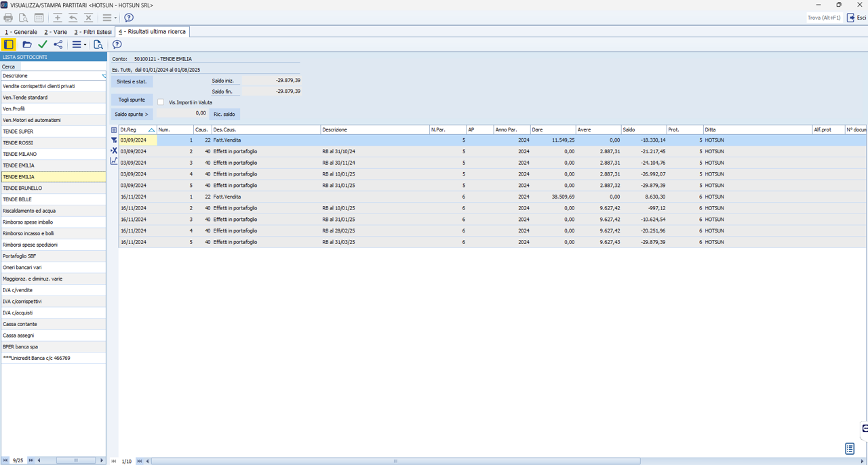Click the green checkmark confirm icon
Image resolution: width=868 pixels, height=465 pixels.
point(43,45)
